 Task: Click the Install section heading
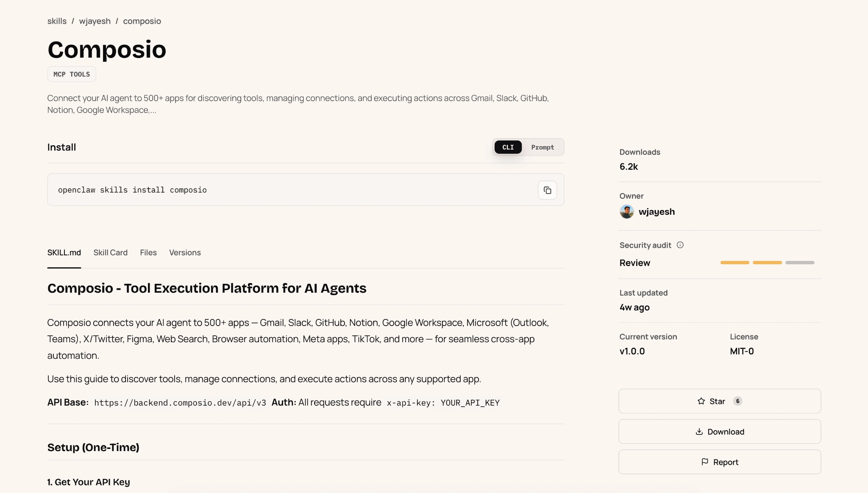tap(61, 147)
